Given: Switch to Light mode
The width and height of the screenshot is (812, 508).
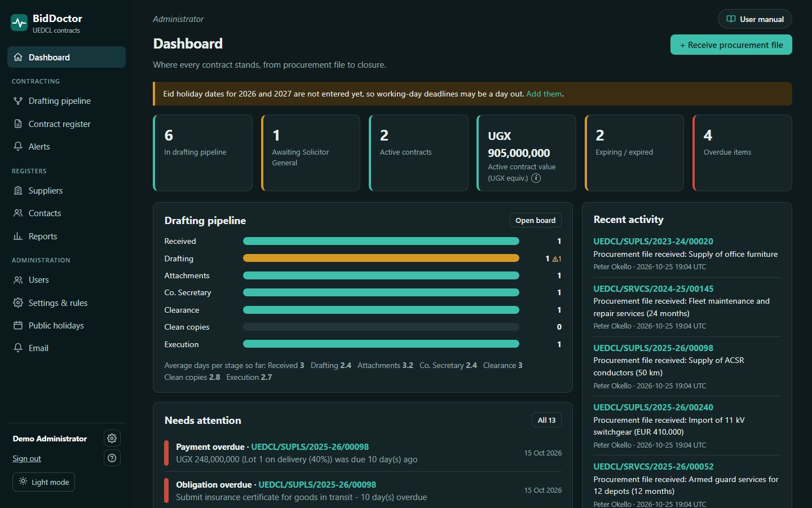Looking at the screenshot, I should 43,482.
